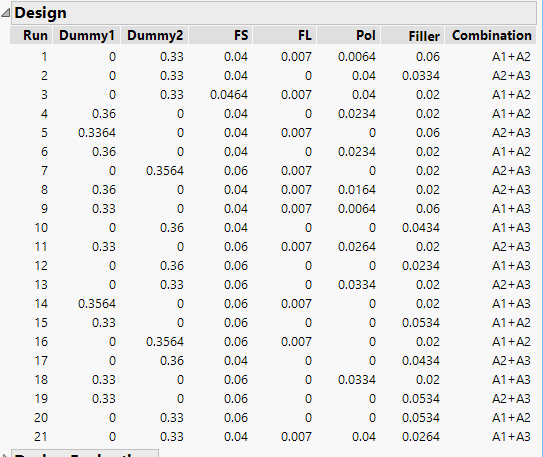Select the Run column header
This screenshot has height=457, width=543.
31,35
